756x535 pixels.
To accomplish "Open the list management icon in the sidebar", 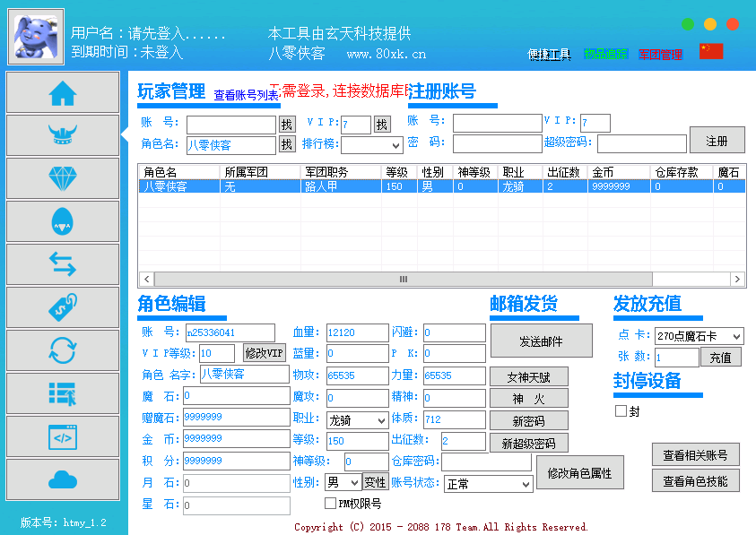I will point(61,393).
